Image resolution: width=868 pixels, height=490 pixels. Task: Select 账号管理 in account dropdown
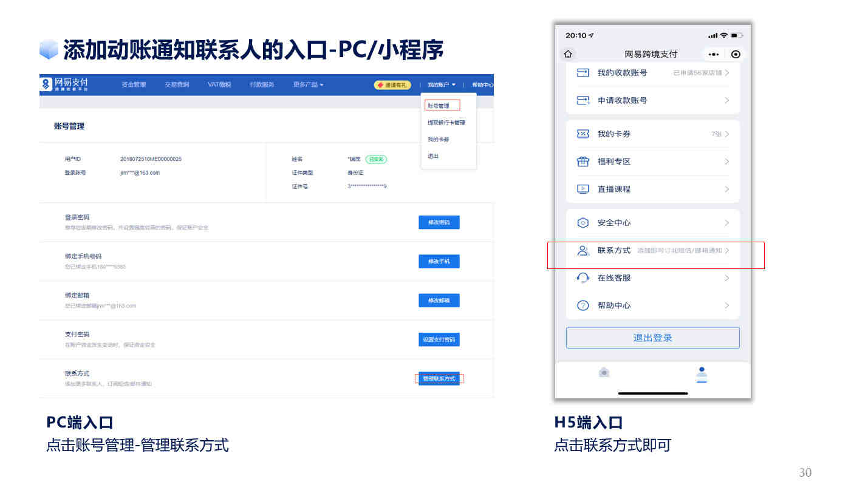(x=439, y=106)
